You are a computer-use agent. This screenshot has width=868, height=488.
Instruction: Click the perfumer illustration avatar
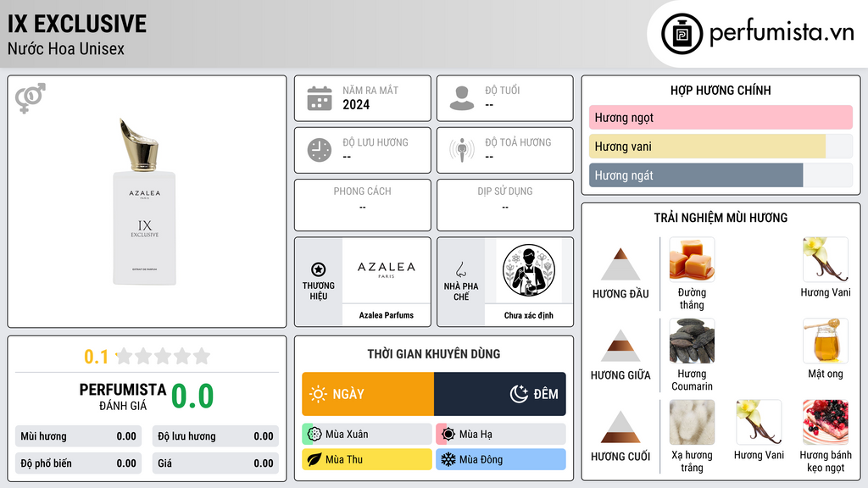click(529, 270)
